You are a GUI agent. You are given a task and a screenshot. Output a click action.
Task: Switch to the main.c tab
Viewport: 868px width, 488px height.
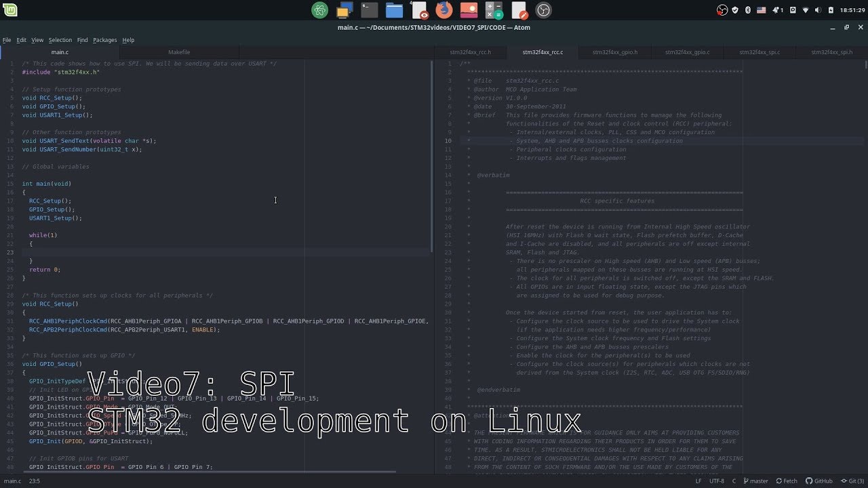[x=60, y=52]
